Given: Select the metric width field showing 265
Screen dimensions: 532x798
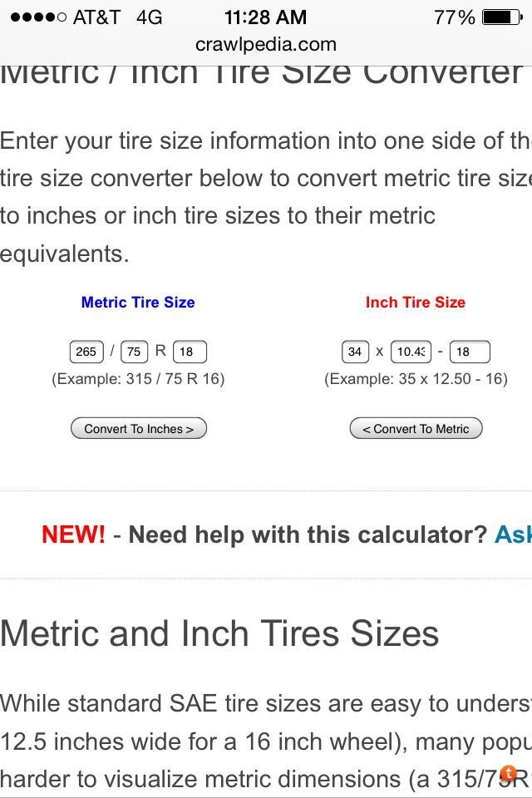Looking at the screenshot, I should (x=86, y=352).
